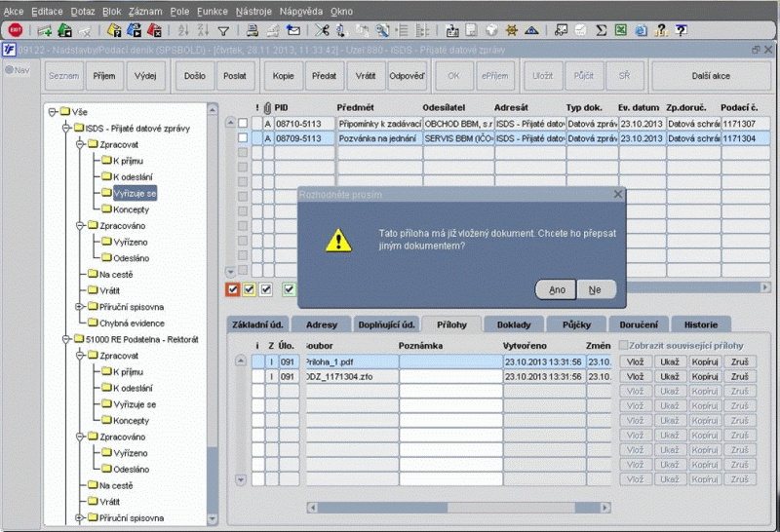The width and height of the screenshot is (780, 532).
Task: Click the Sigma sum icon in toolbar
Action: [602, 30]
